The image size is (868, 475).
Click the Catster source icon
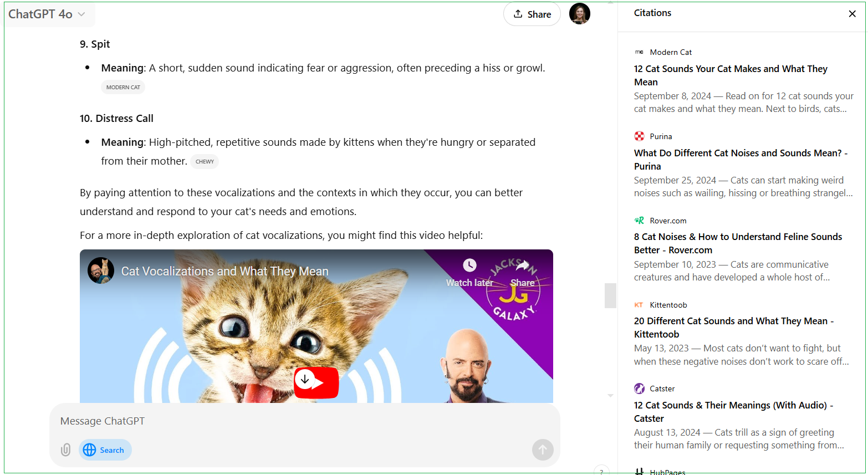pos(639,388)
